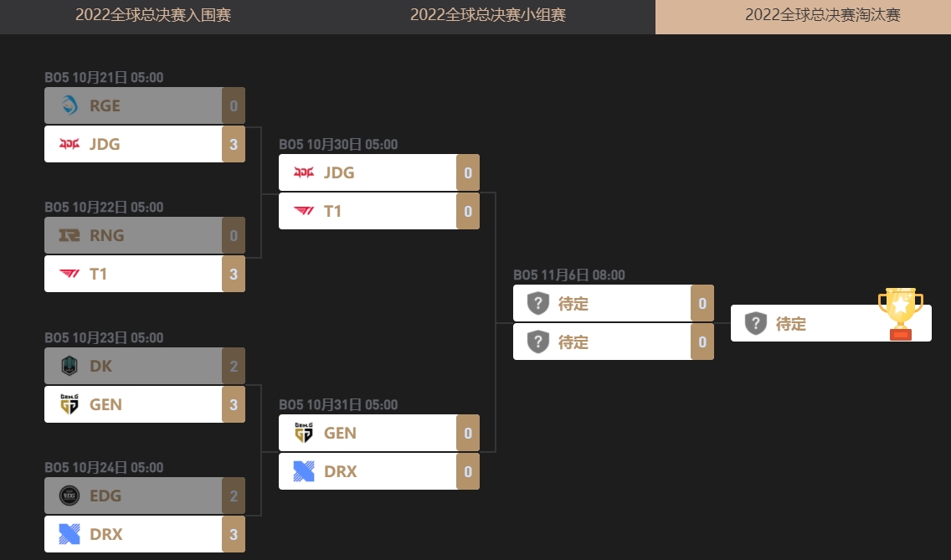Image resolution: width=951 pixels, height=560 pixels.
Task: Click the GEN vs DRX semifinal match row
Action: [x=378, y=452]
